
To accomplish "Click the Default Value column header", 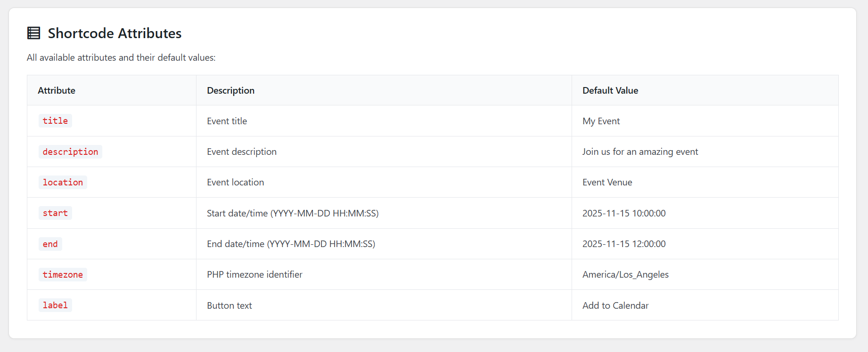I will pos(610,90).
